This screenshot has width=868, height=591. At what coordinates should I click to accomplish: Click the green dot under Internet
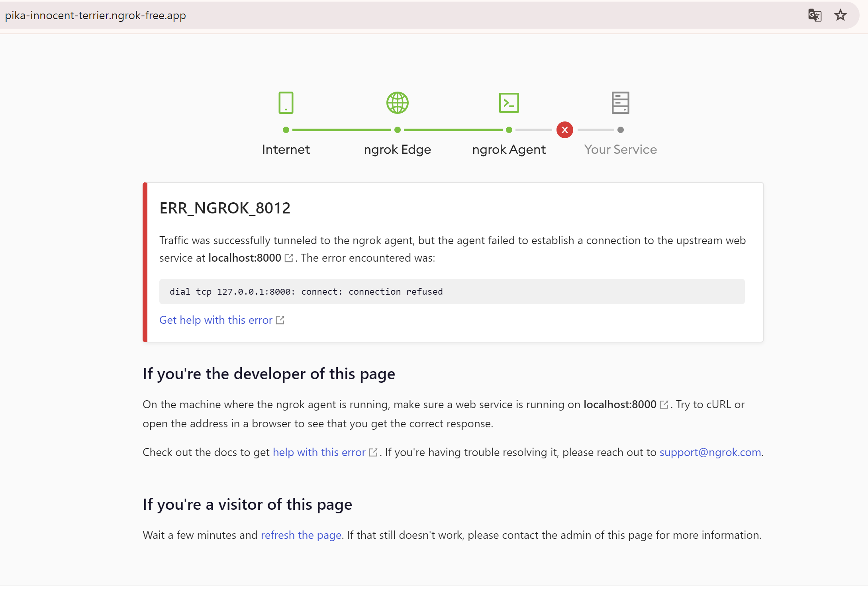286,130
